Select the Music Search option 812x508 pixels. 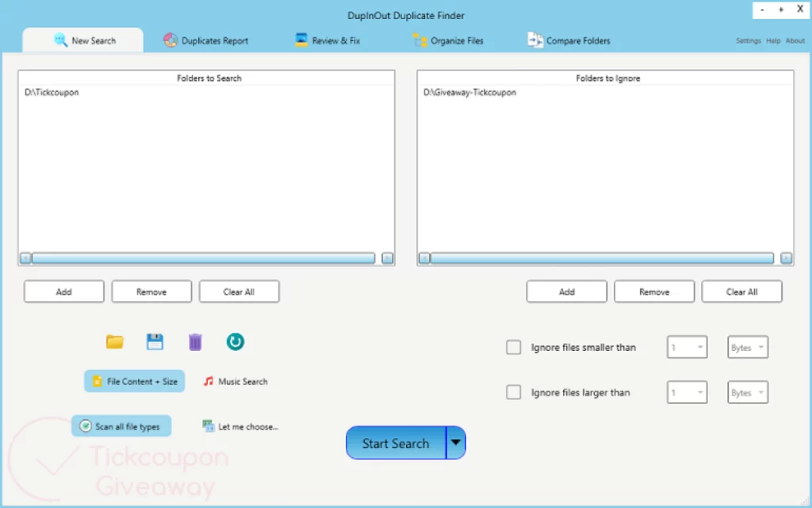pyautogui.click(x=236, y=381)
